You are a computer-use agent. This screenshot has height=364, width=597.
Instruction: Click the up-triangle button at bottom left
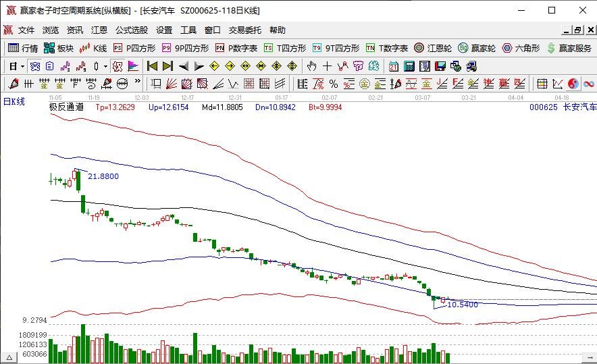(9, 359)
